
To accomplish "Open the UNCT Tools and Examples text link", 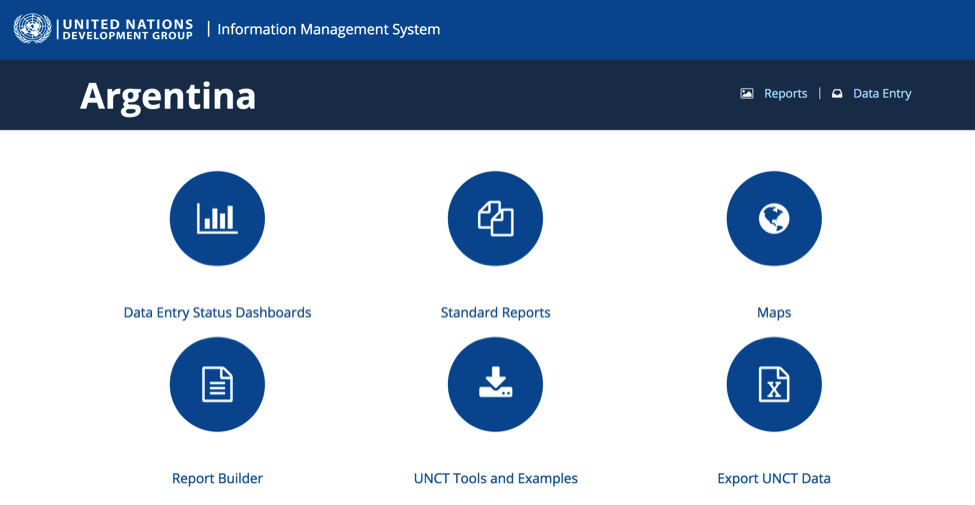I will (x=495, y=478).
